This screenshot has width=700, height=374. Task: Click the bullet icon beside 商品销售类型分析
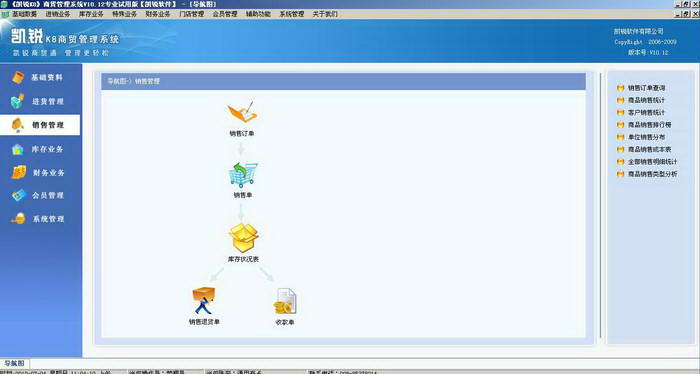[x=621, y=174]
